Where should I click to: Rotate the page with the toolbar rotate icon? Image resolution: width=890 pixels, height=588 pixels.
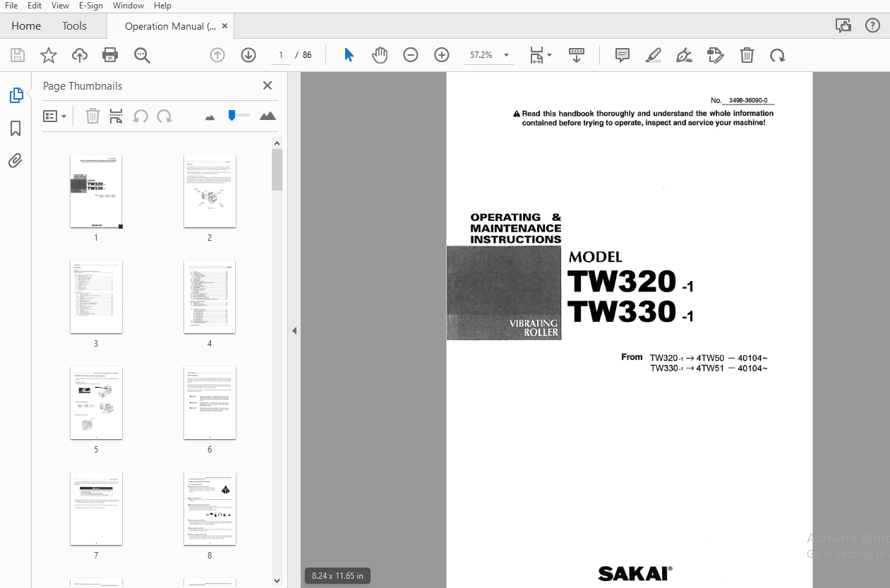coord(777,55)
